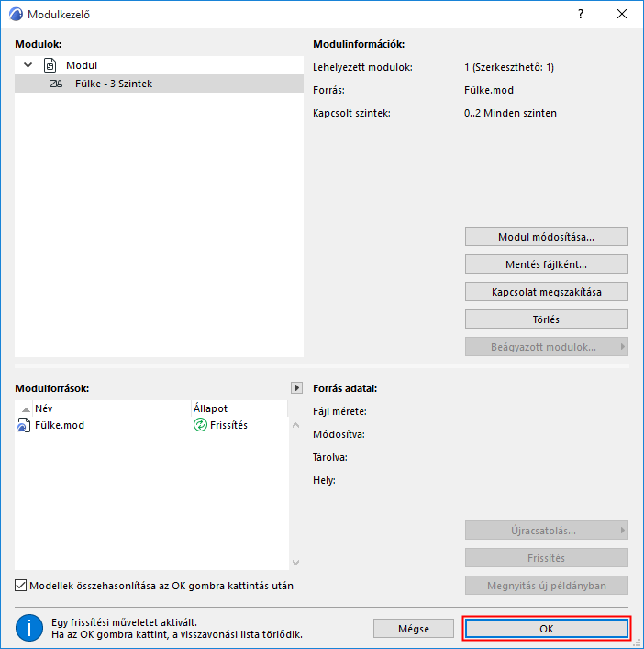644x649 pixels.
Task: Collapse the Modul tree node chevron
Action: point(28,65)
